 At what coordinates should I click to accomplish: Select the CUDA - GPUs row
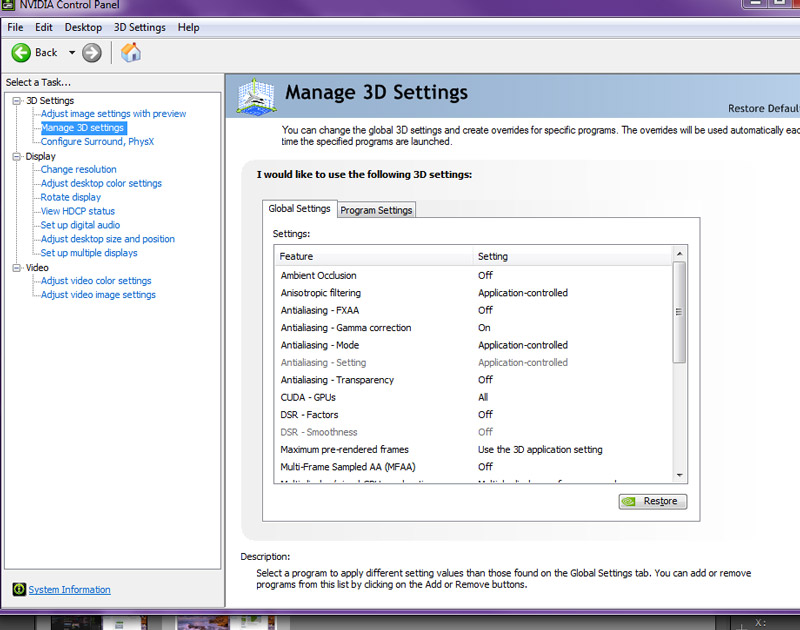473,397
